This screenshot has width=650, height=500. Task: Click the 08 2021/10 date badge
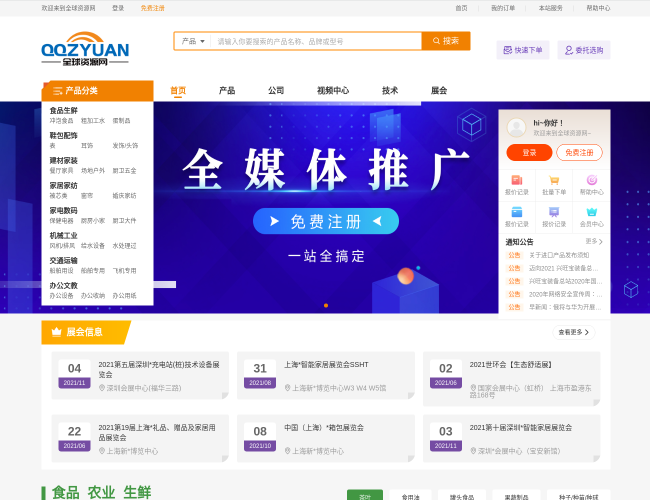[260, 437]
